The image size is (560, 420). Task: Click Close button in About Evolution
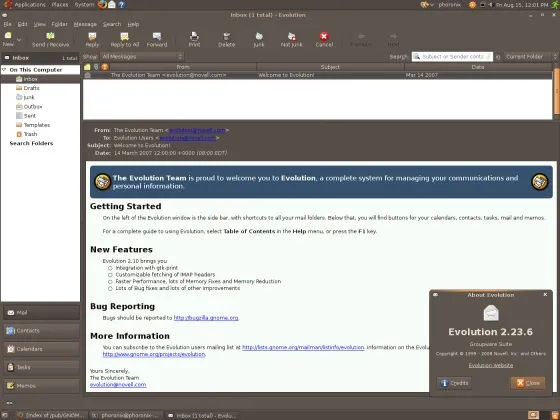528,383
